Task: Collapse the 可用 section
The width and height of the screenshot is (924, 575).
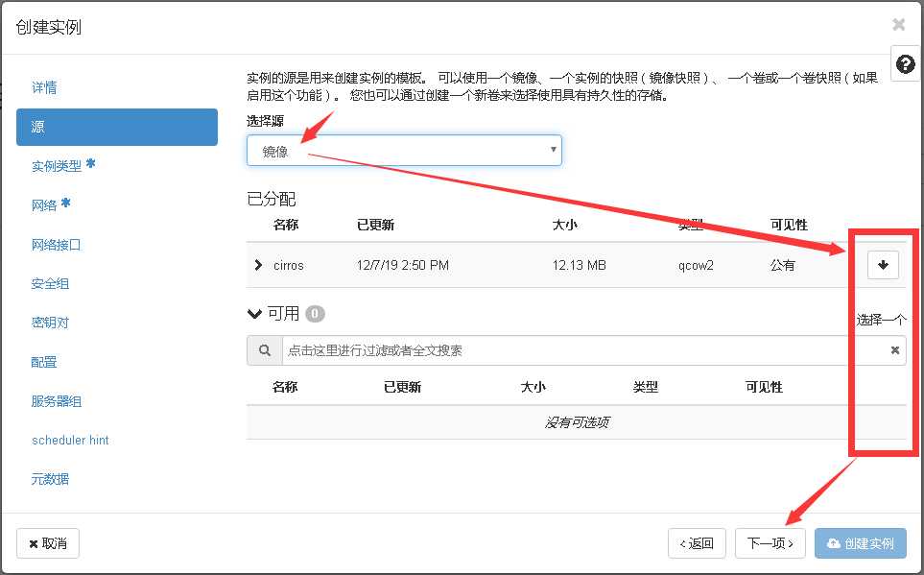Action: [253, 312]
